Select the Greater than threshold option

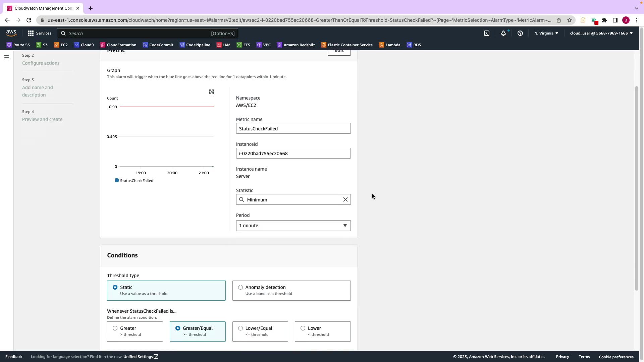pos(115,328)
